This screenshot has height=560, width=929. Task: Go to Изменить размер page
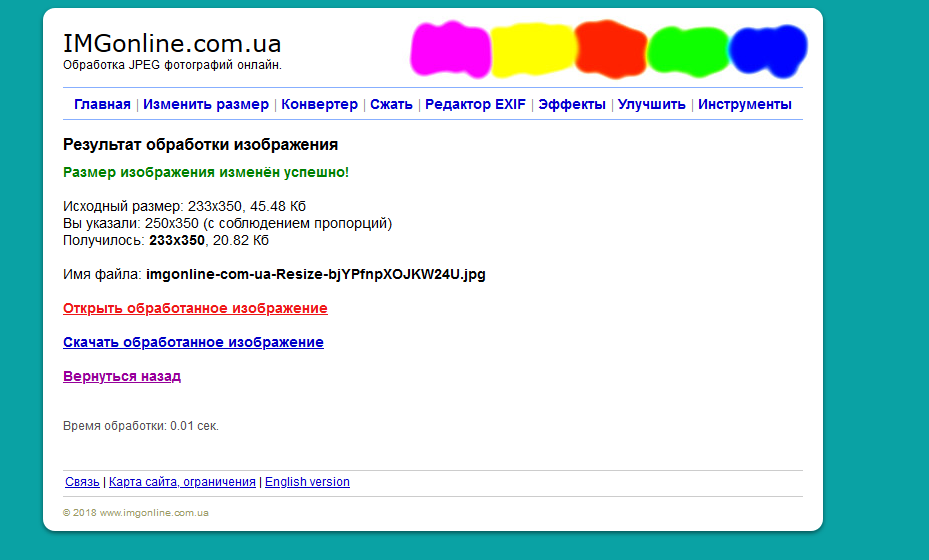pos(206,104)
